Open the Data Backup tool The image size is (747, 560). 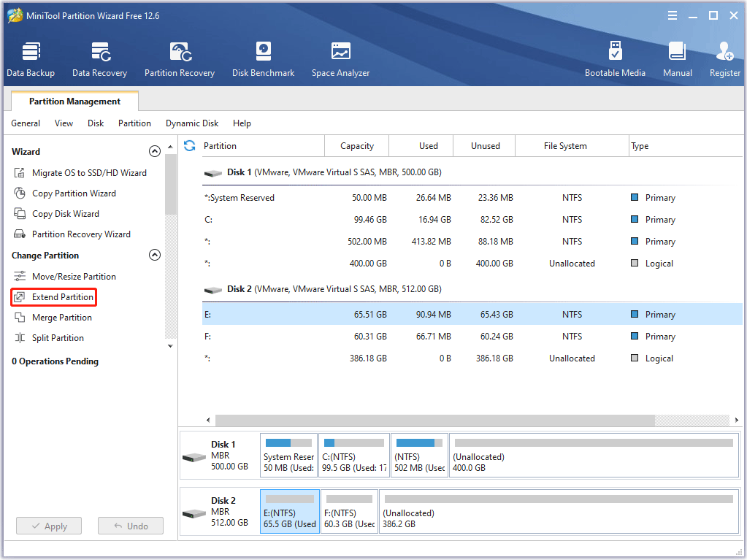tap(31, 58)
